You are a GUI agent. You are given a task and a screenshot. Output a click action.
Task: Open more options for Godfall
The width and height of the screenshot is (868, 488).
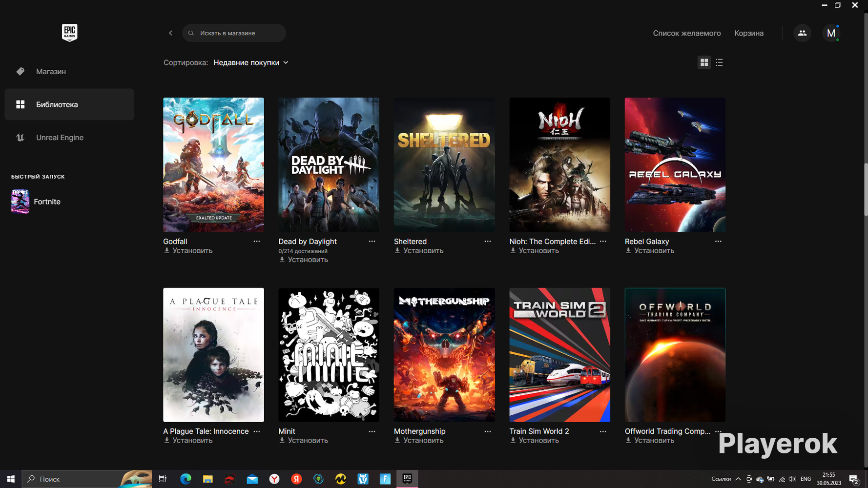click(x=257, y=242)
